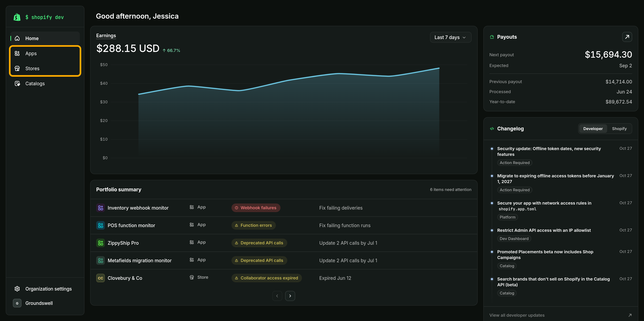Click the Platform tag in Changelog
The height and width of the screenshot is (321, 644).
(x=507, y=217)
